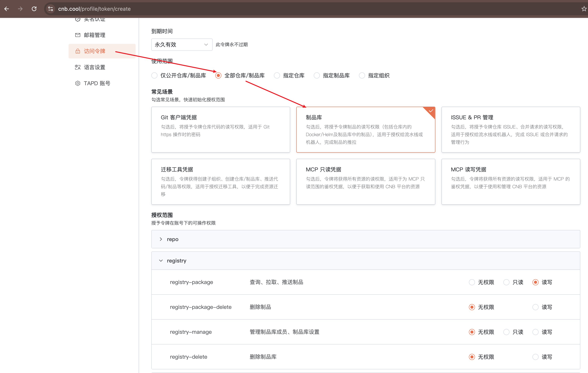Expand the repo permissions section
The height and width of the screenshot is (373, 588).
point(161,239)
